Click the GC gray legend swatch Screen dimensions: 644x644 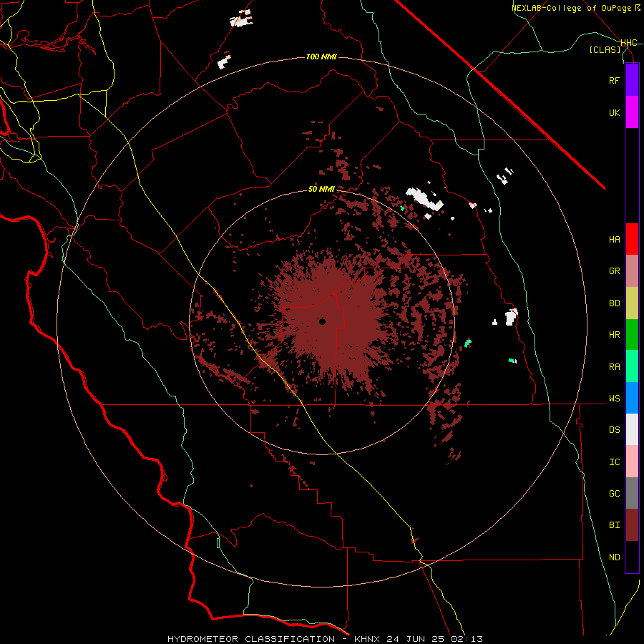coord(632,493)
